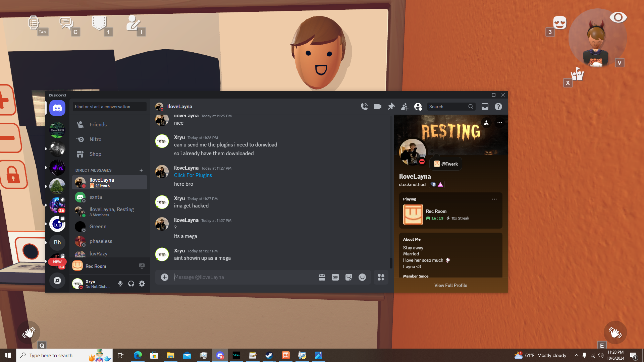Open the emoji picker

pyautogui.click(x=362, y=277)
